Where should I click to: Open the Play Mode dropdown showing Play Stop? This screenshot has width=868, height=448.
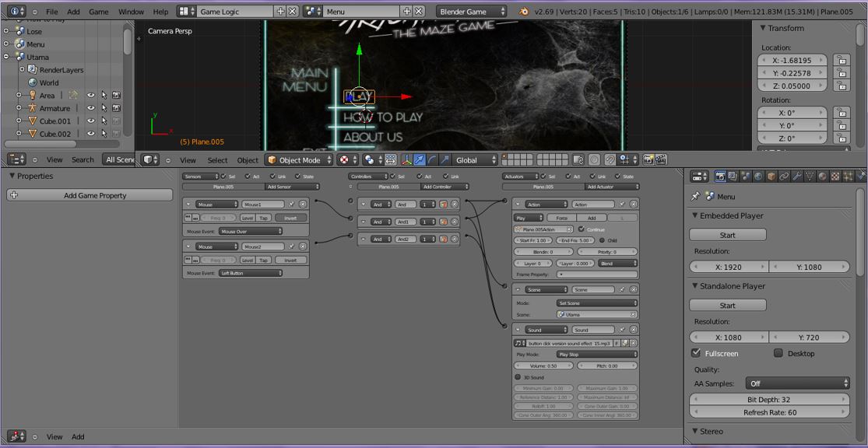pyautogui.click(x=594, y=353)
